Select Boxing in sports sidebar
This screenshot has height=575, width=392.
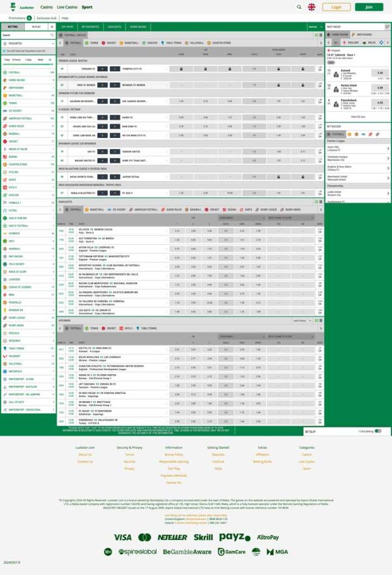[x=28, y=156]
